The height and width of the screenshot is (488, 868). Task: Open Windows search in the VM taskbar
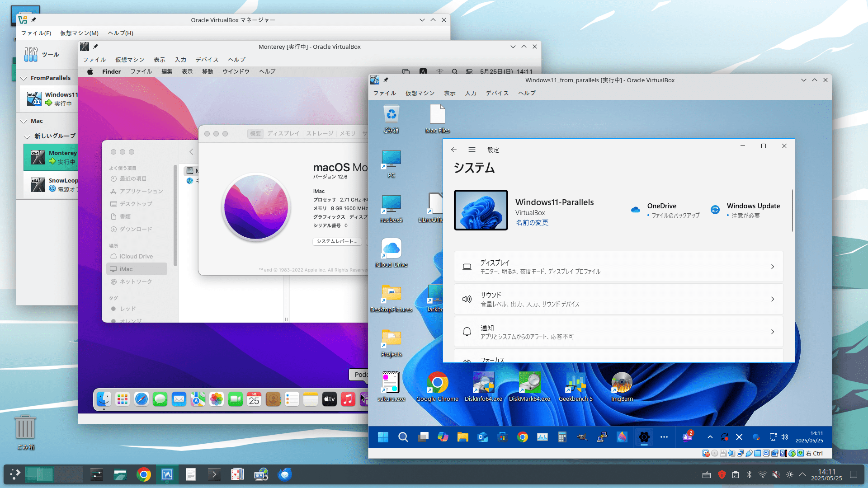pos(403,437)
